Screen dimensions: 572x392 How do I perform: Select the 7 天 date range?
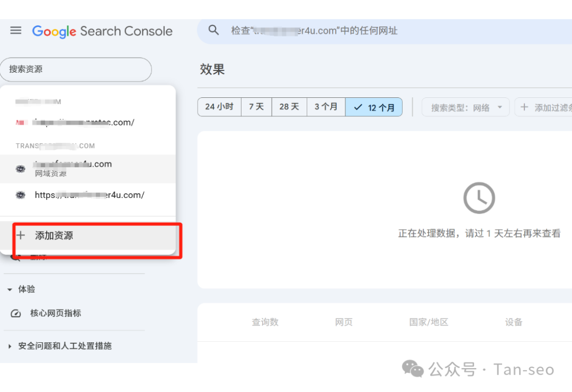pos(256,107)
